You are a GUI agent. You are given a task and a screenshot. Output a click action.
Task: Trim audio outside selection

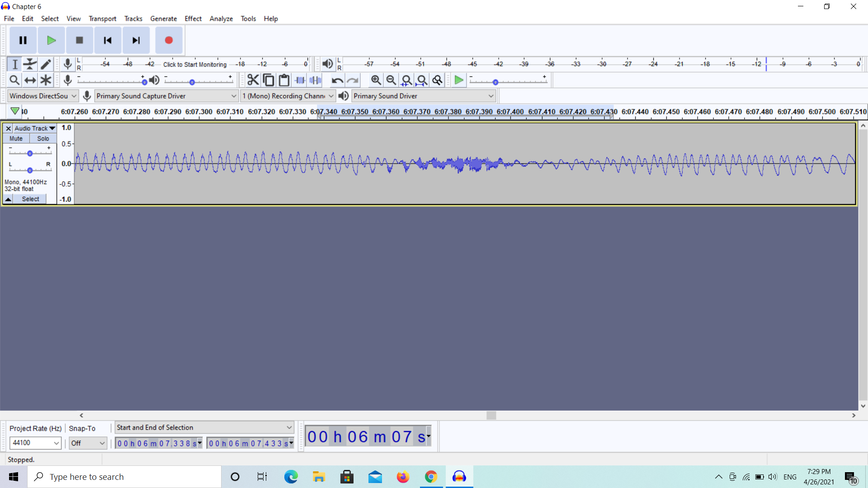pos(300,80)
